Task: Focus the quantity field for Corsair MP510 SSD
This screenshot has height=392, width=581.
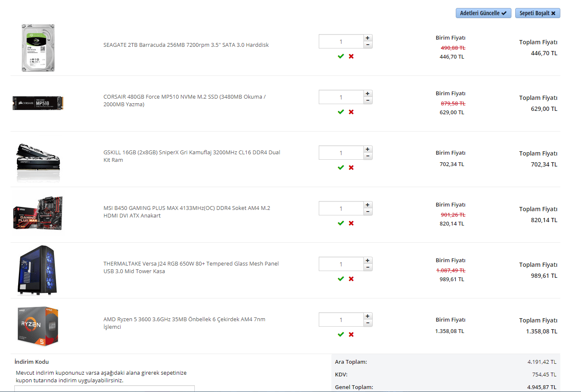Action: [x=341, y=97]
